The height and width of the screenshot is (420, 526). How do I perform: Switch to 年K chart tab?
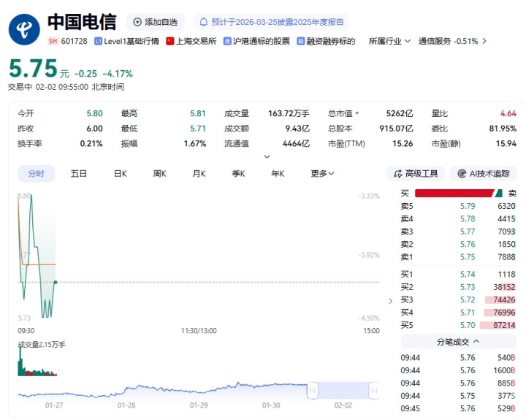tap(278, 174)
